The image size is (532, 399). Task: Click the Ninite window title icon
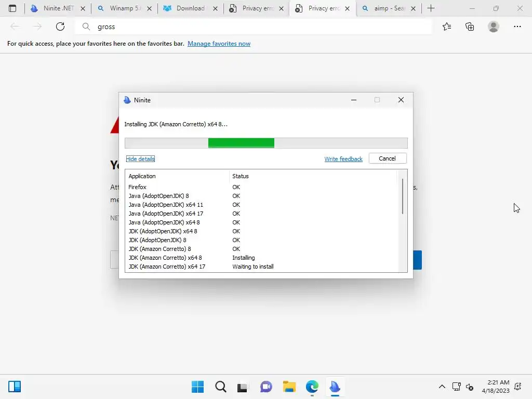(127, 100)
